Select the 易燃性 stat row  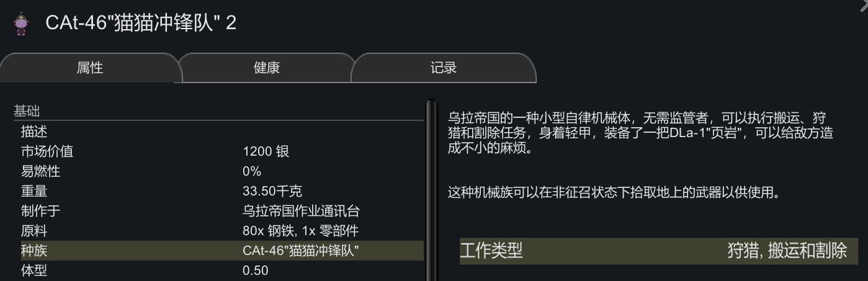point(217,171)
